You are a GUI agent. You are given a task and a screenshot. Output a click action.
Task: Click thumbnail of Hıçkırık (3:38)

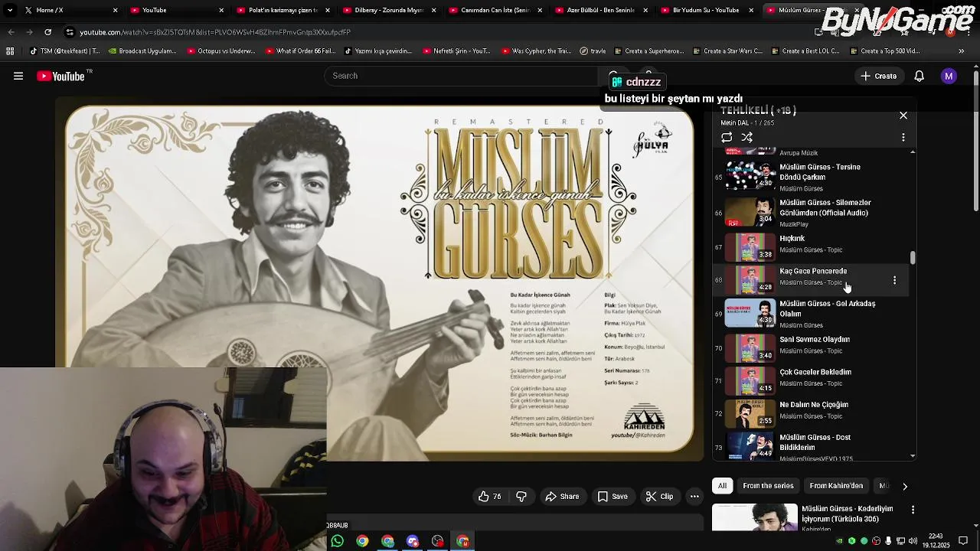pyautogui.click(x=750, y=246)
